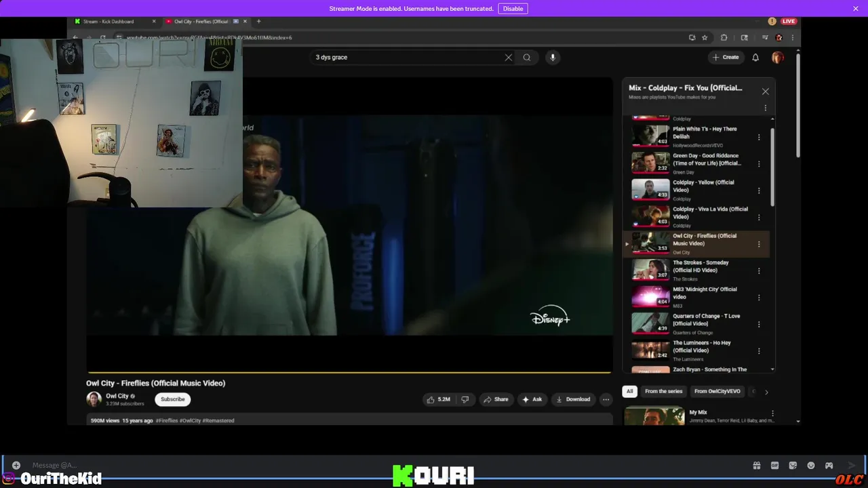Click the browser address bar URL
Screen dimensions: 868x488
tap(209, 37)
